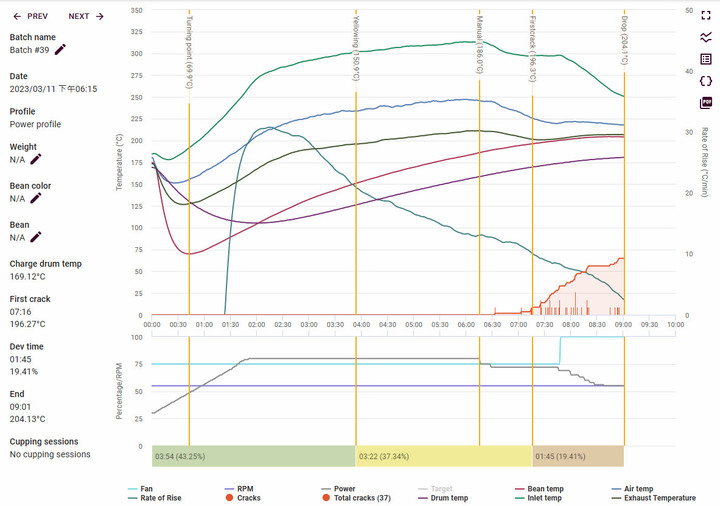Toggle the Drum temp legend entry

[x=444, y=498]
